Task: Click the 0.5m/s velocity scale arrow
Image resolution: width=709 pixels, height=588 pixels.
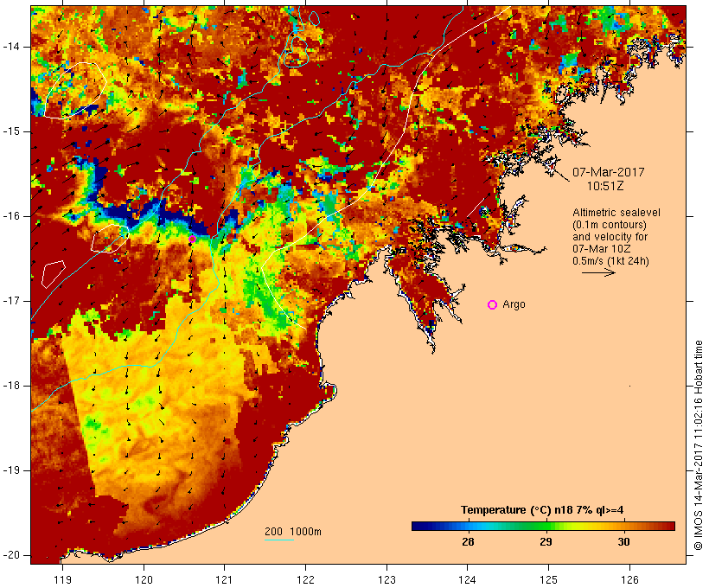Action: point(598,272)
